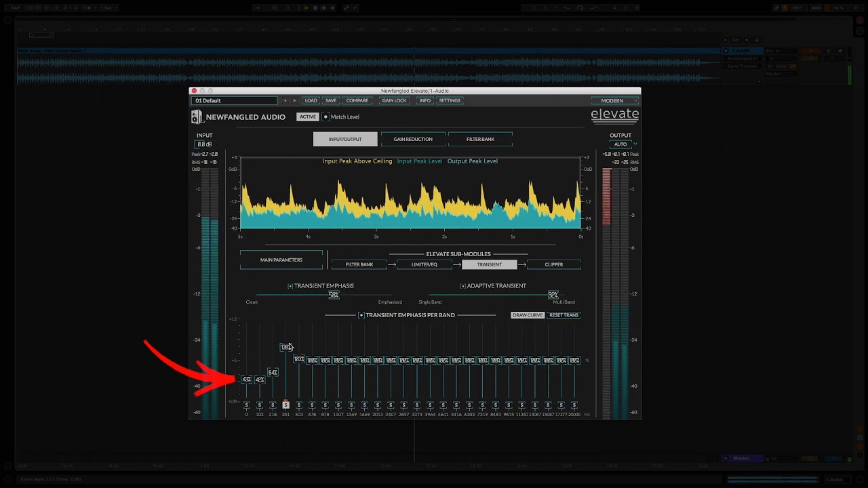Toggle Transient Emphasis Per Band enable box

point(361,315)
